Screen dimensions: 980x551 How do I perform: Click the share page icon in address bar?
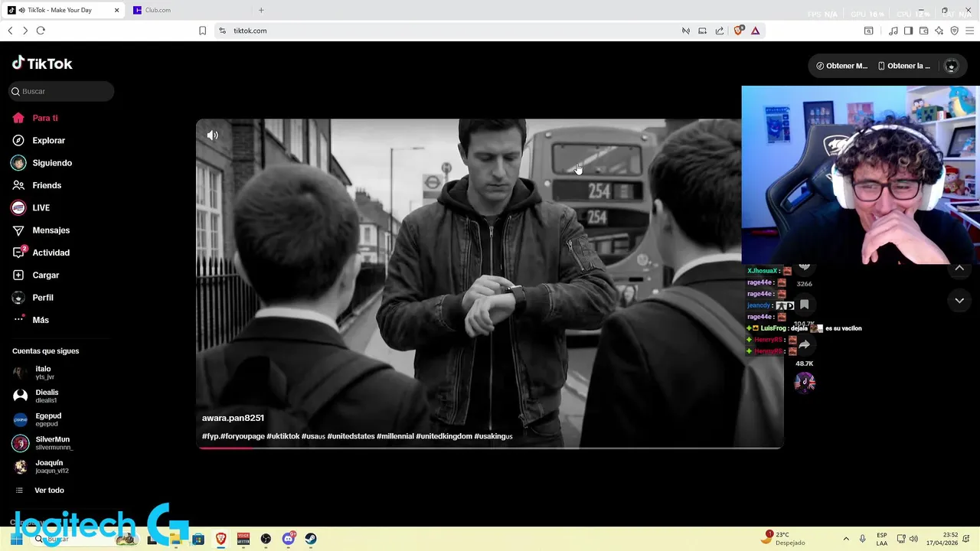click(720, 31)
